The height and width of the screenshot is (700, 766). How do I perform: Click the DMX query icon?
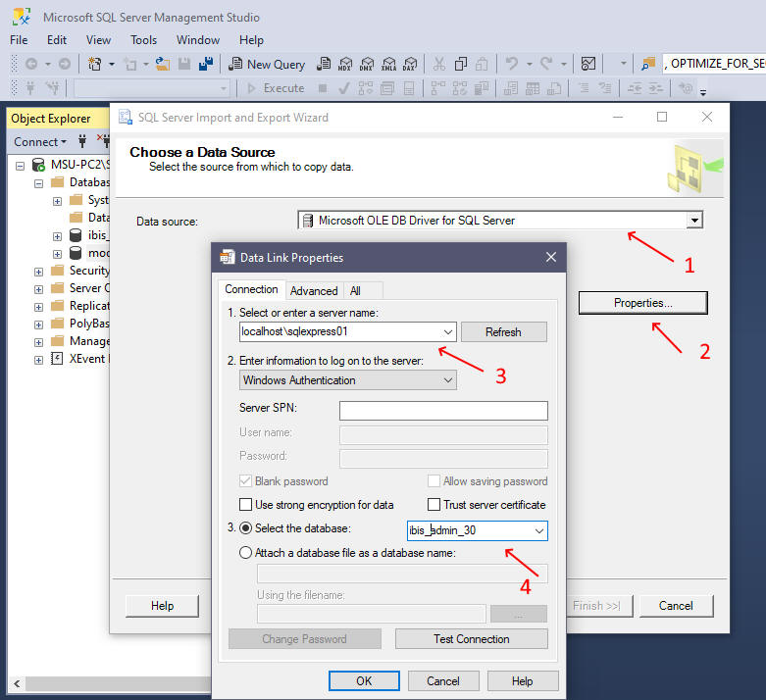point(367,64)
